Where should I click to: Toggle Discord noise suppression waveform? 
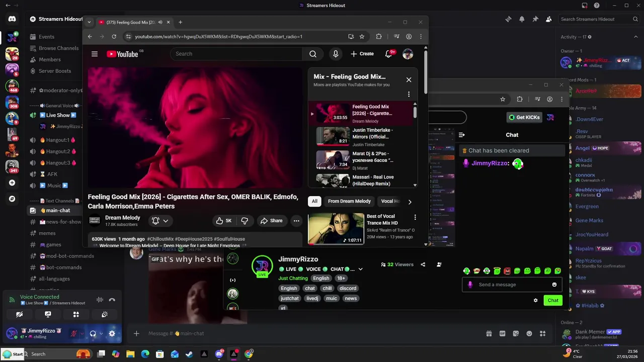[x=100, y=300]
